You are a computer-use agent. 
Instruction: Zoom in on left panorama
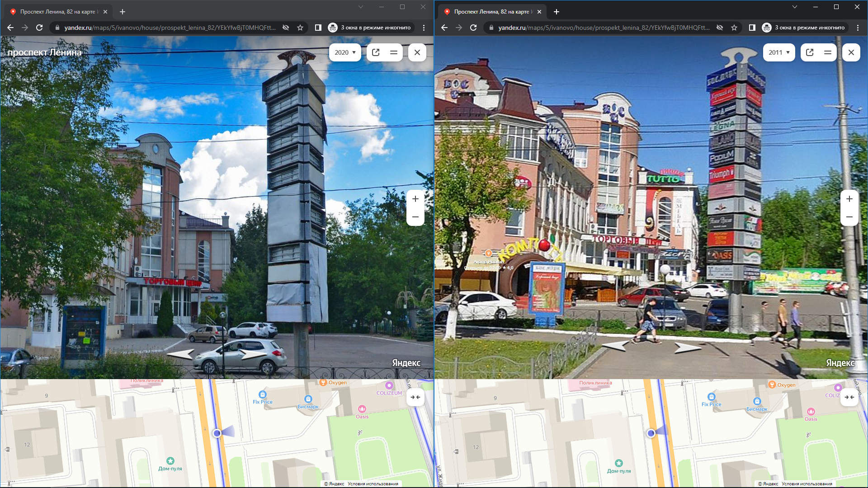tap(415, 199)
